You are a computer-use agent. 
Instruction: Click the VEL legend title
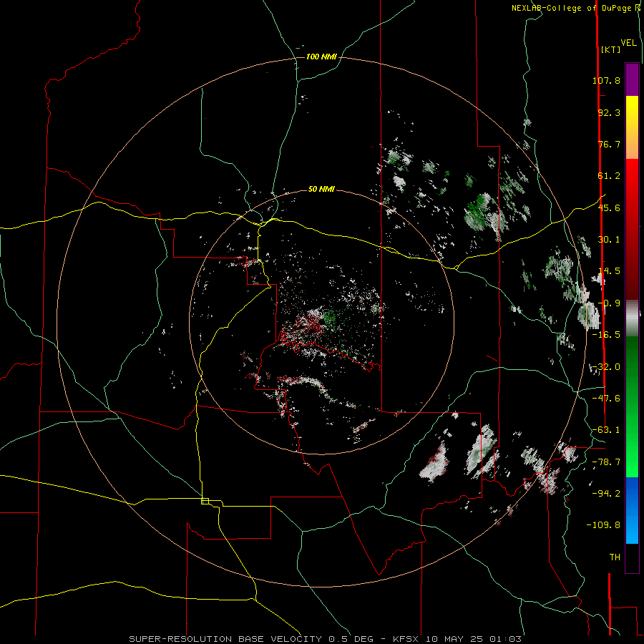tap(628, 43)
